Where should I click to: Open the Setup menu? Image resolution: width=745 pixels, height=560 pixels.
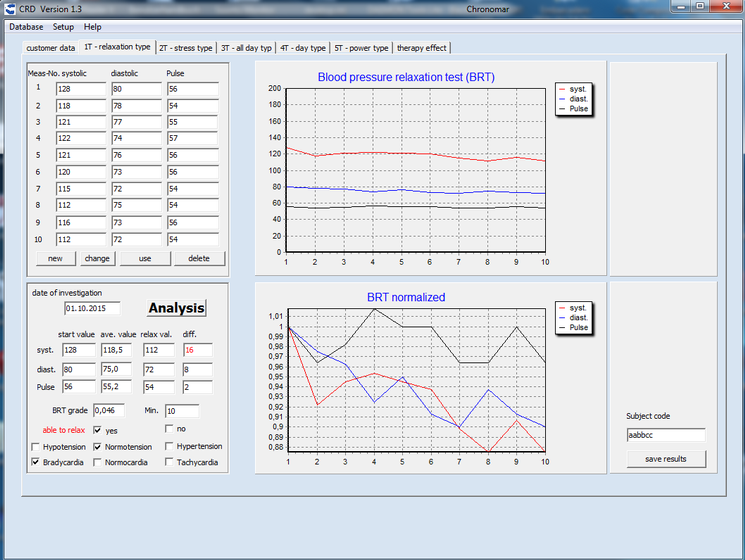pyautogui.click(x=63, y=27)
